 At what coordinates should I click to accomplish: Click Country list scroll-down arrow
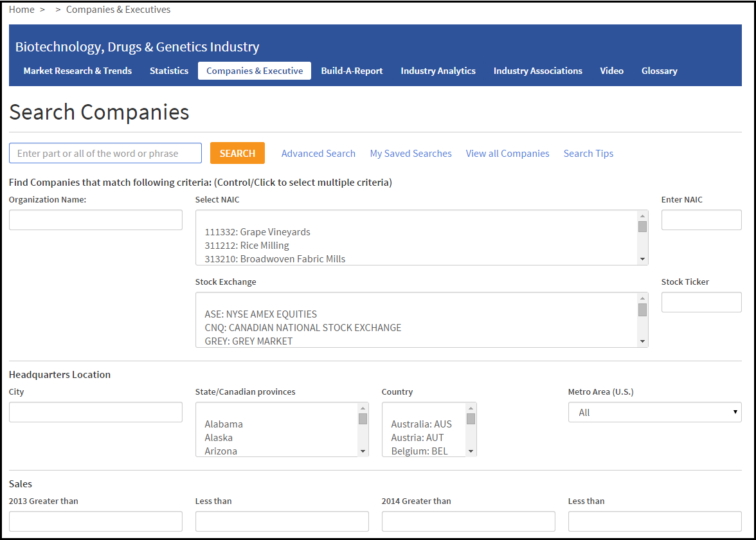click(x=471, y=452)
